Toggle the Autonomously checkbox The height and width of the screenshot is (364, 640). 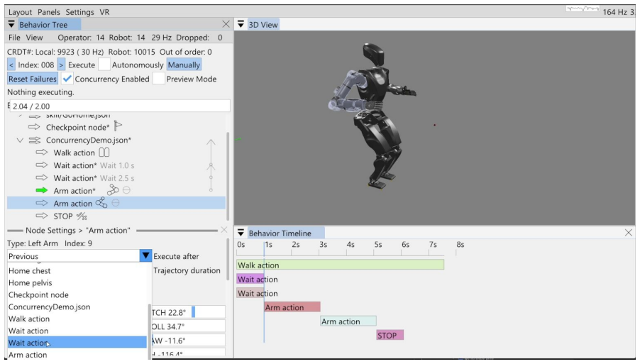pos(104,65)
